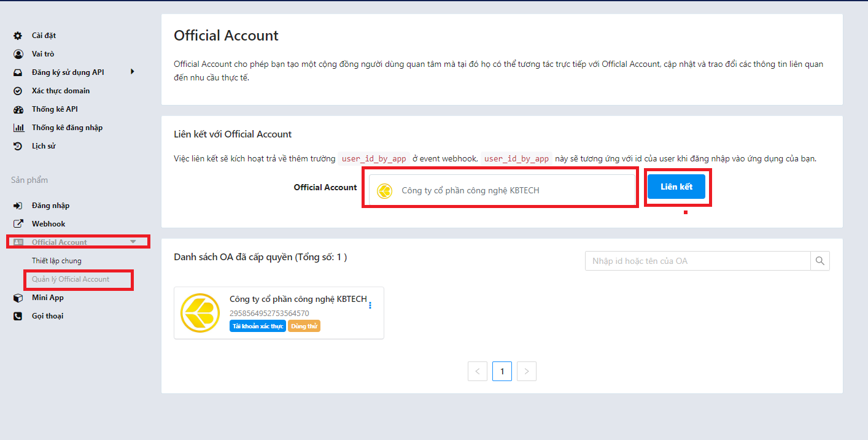Click the Cài đặt gear icon
868x440 pixels.
18,36
